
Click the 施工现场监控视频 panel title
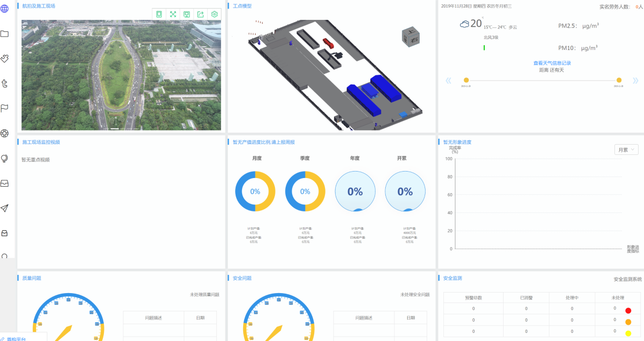(41, 142)
